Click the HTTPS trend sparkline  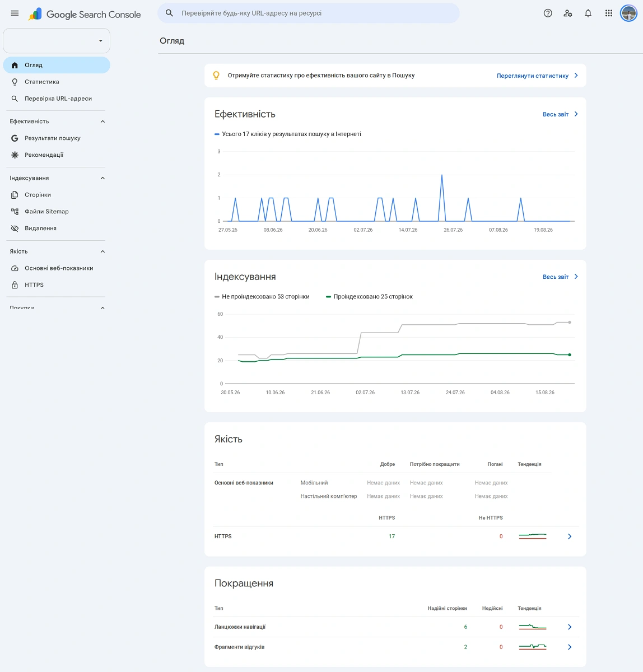533,536
